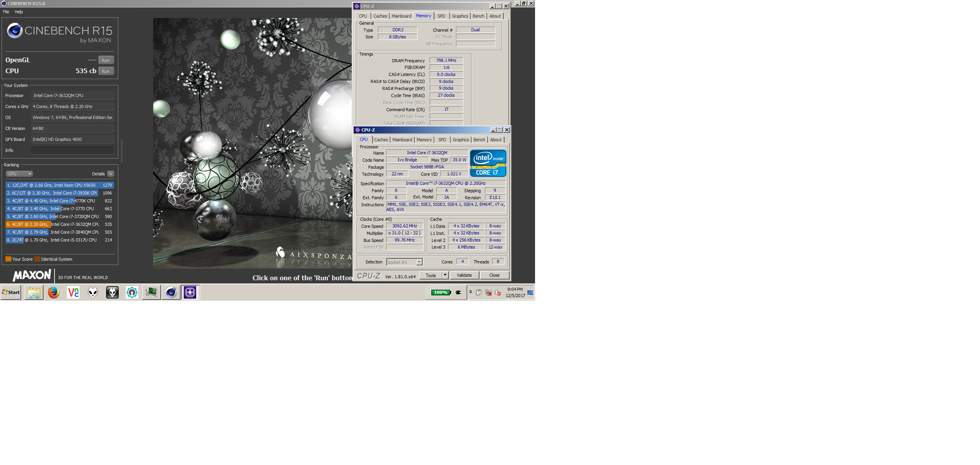Select highlighted ranking row i7-3632QM
Screen dimensions: 980x465
[x=60, y=224]
